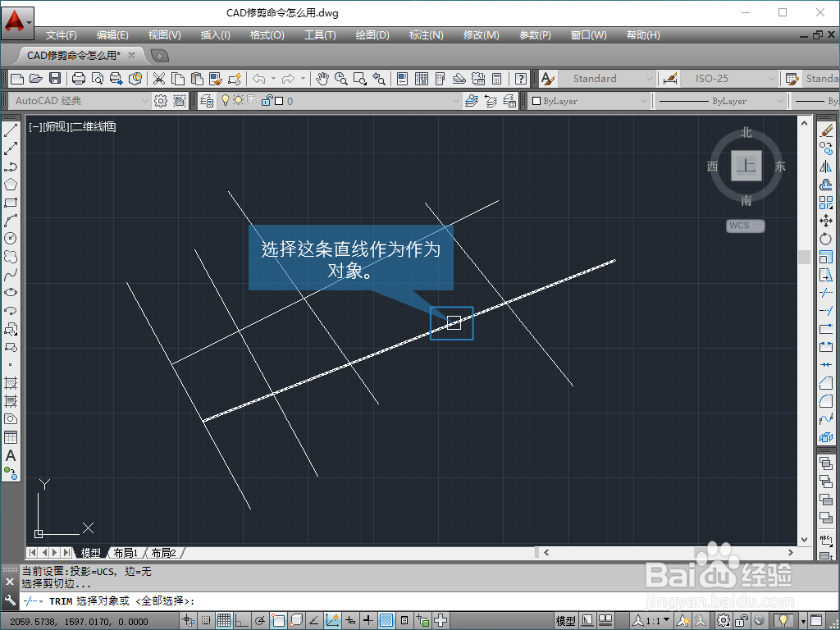
Task: Select the Ellipse draw tool
Action: 11,293
